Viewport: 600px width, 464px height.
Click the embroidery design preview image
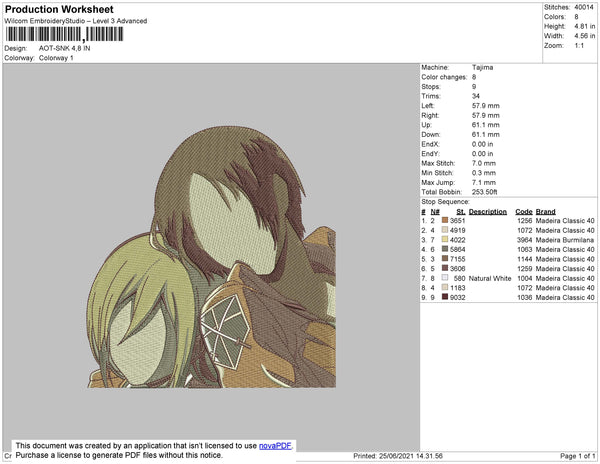[x=212, y=257]
